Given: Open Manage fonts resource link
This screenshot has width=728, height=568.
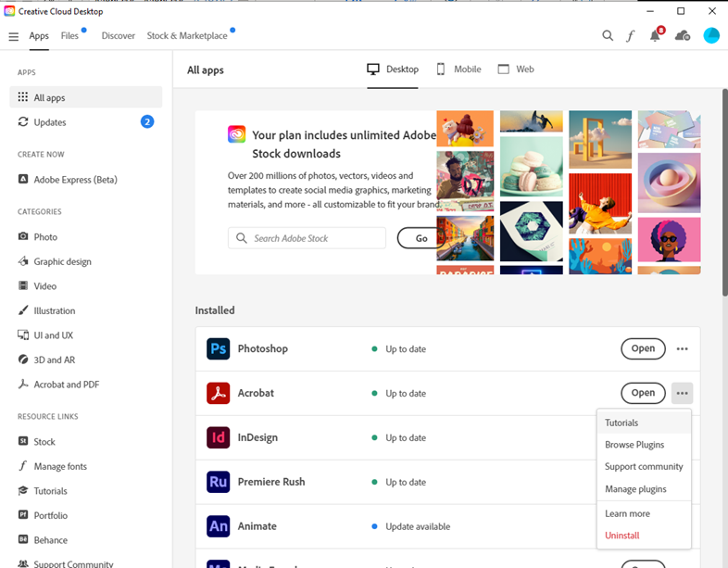Looking at the screenshot, I should tap(53, 466).
